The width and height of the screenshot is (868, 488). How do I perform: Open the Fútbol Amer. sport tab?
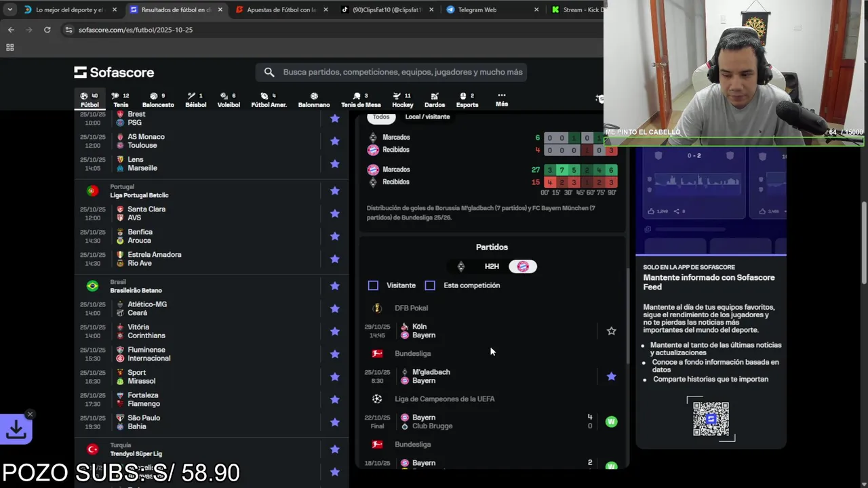269,100
